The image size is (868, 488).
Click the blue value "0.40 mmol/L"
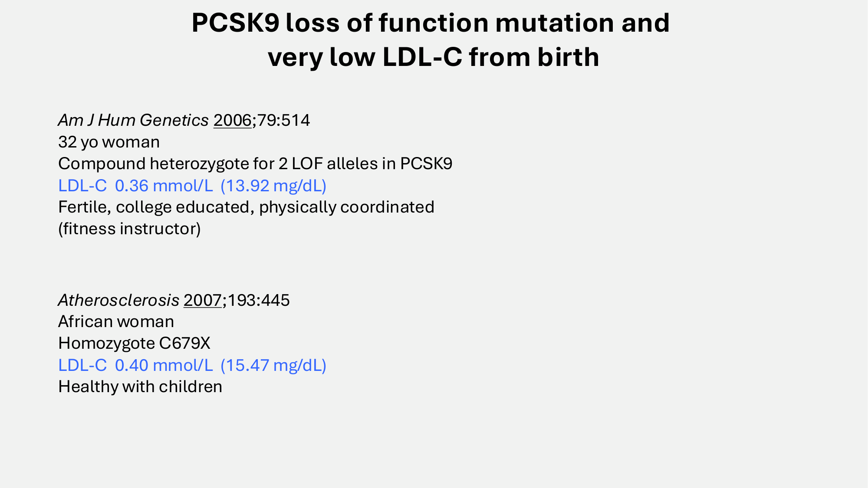(x=164, y=365)
